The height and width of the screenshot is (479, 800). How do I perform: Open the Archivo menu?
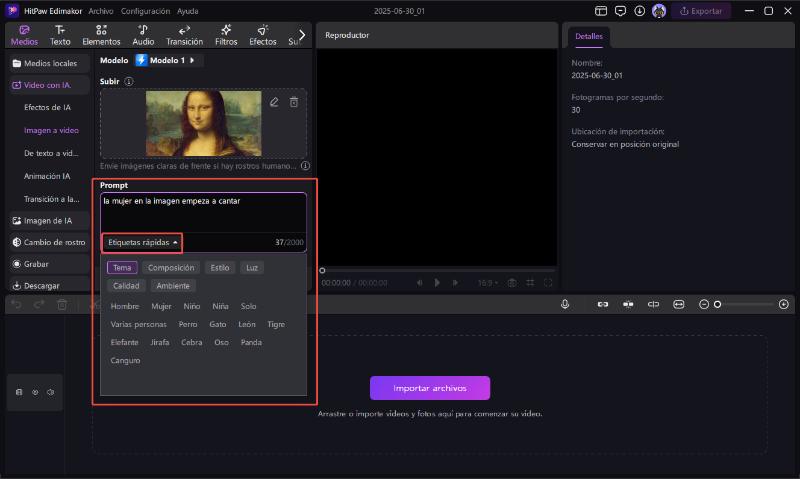[x=101, y=11]
